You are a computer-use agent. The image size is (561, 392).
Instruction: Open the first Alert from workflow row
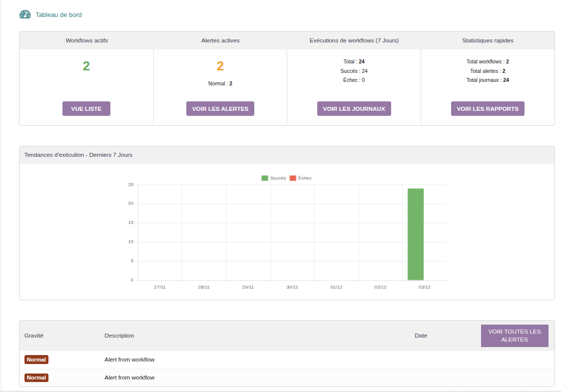coord(129,360)
